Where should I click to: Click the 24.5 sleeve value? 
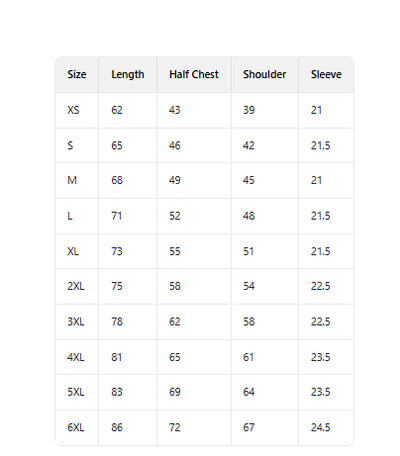pos(320,427)
